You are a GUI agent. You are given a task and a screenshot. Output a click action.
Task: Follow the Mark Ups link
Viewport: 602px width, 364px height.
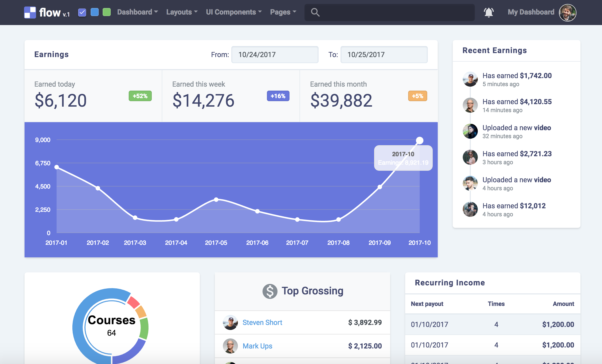[x=257, y=346]
